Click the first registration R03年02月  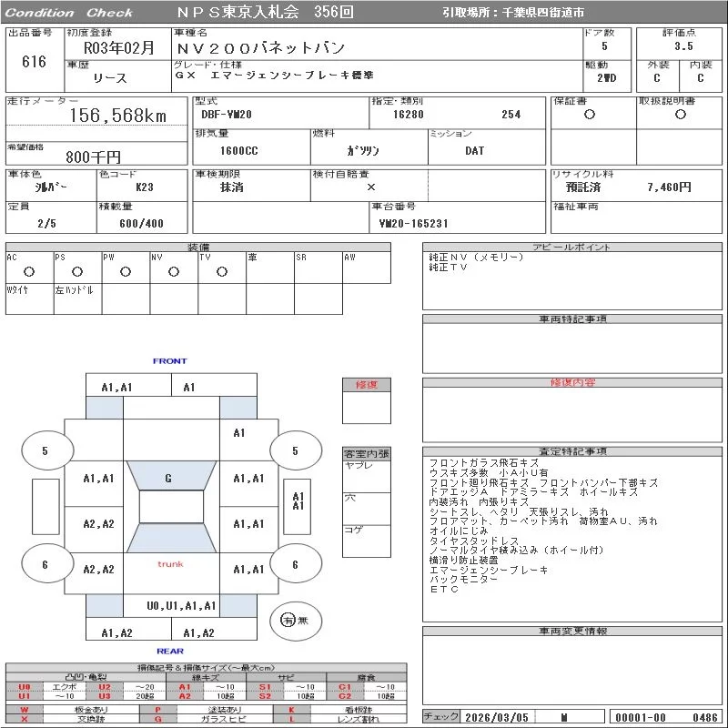click(119, 48)
